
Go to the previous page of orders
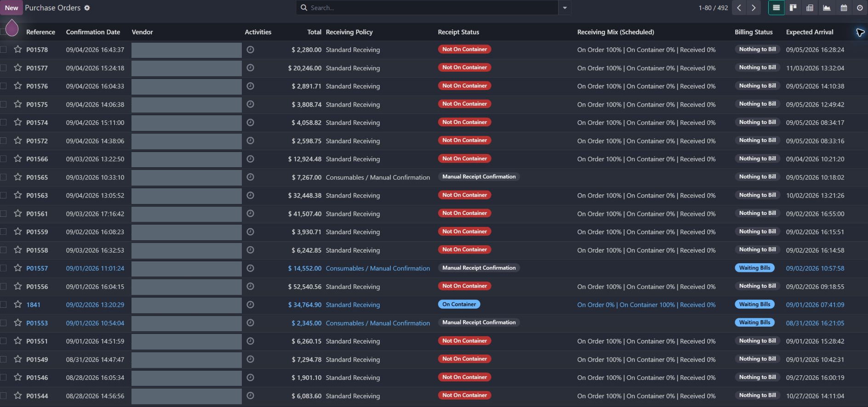click(739, 8)
